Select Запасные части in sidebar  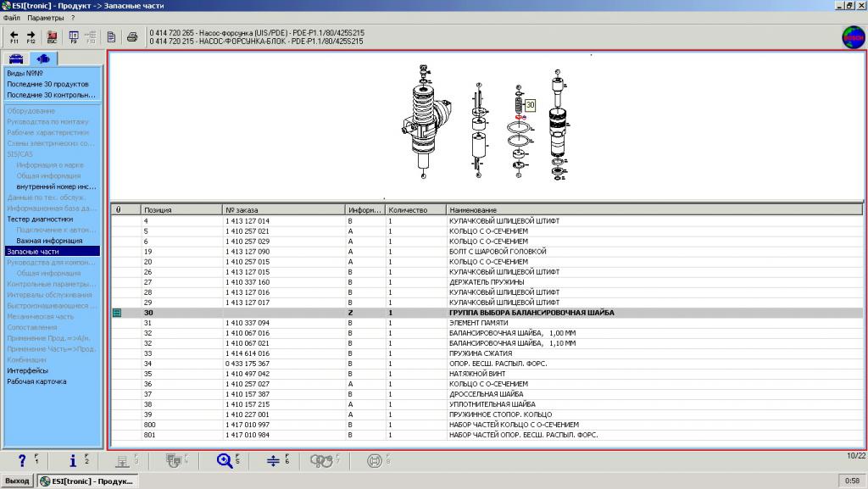click(x=53, y=252)
